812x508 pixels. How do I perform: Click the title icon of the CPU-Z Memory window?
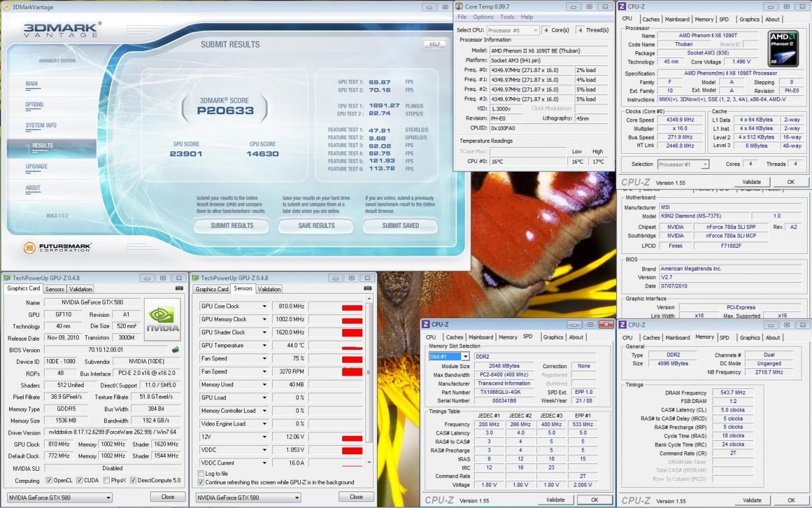pos(622,324)
